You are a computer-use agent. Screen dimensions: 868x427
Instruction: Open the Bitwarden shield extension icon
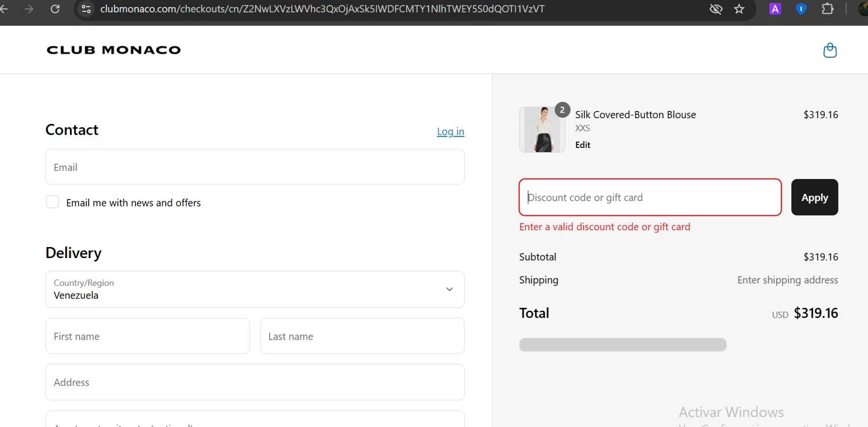click(801, 9)
